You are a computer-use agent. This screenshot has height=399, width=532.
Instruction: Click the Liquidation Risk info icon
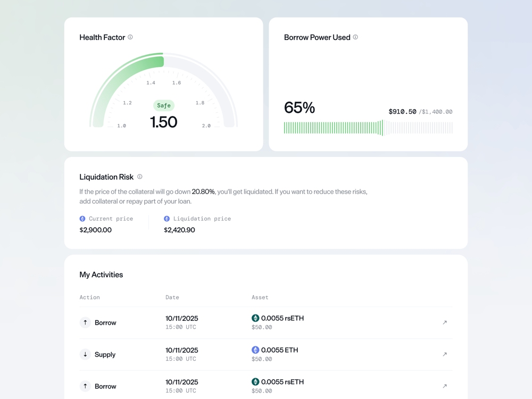(140, 177)
